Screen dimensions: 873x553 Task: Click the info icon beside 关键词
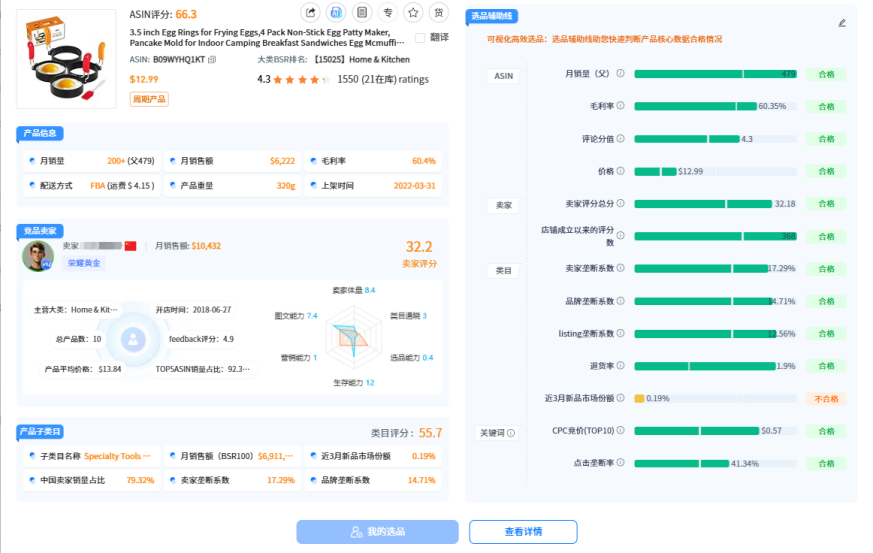(x=511, y=433)
